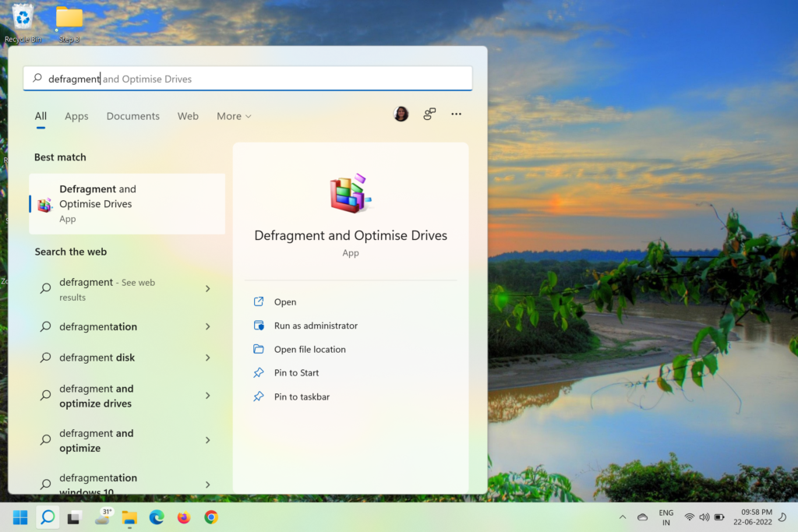Screen dimensions: 798x532
Task: Switch to the Documents filter tab
Action: point(133,116)
